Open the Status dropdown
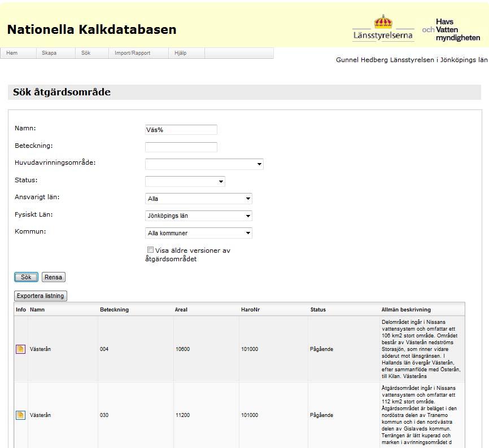 point(185,181)
